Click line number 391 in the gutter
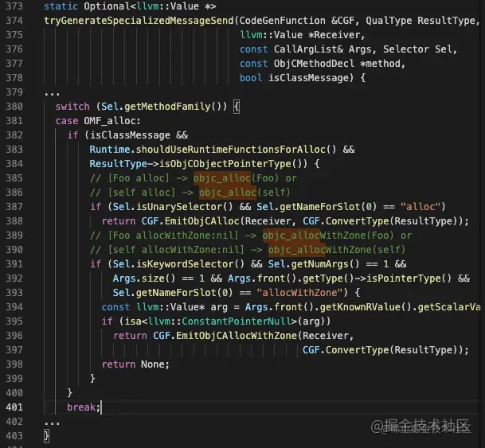 pos(14,264)
